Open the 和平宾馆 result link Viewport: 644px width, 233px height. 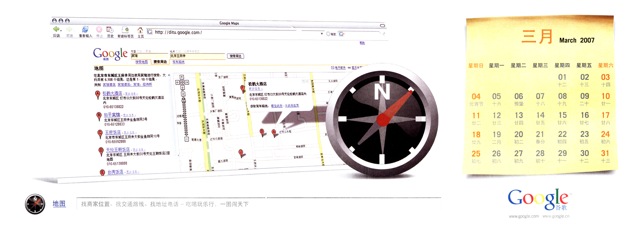[112, 115]
